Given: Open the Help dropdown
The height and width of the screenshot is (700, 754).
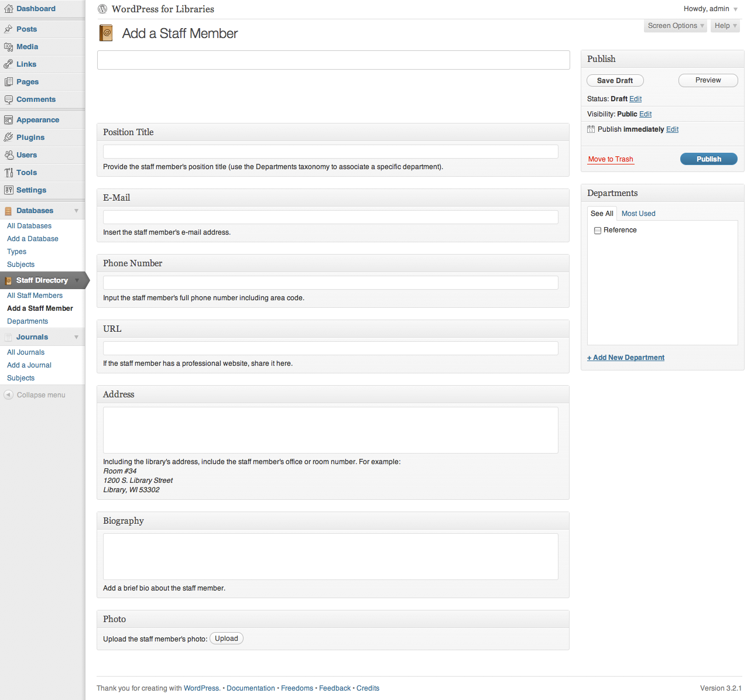Looking at the screenshot, I should [725, 26].
